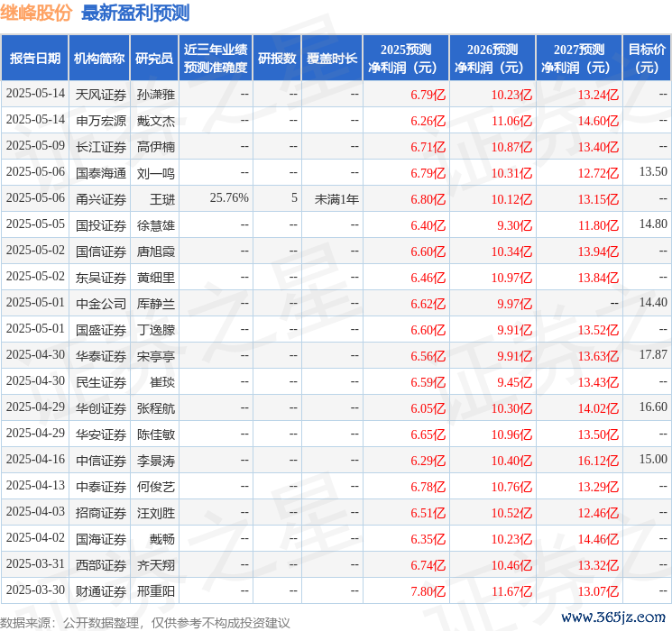Select 中金公司 institution cell
The image size is (672, 631).
click(101, 304)
